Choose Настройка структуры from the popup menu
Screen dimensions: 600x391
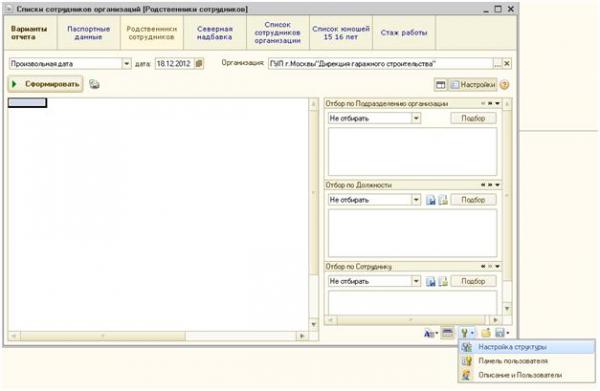[527, 347]
